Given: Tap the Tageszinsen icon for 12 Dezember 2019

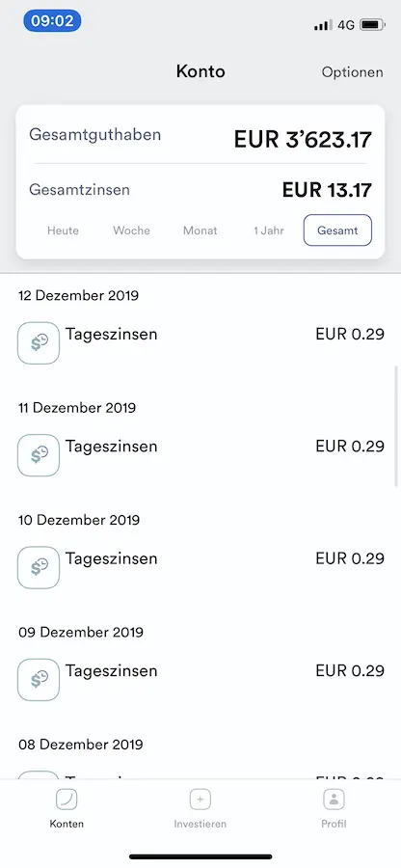Looking at the screenshot, I should (x=39, y=342).
